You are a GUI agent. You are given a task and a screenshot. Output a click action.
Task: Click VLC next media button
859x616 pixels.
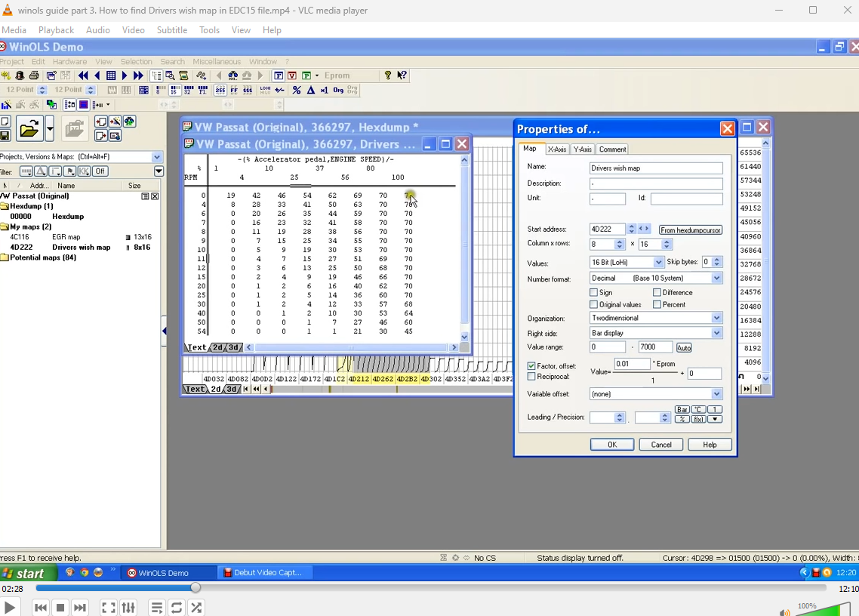point(80,607)
